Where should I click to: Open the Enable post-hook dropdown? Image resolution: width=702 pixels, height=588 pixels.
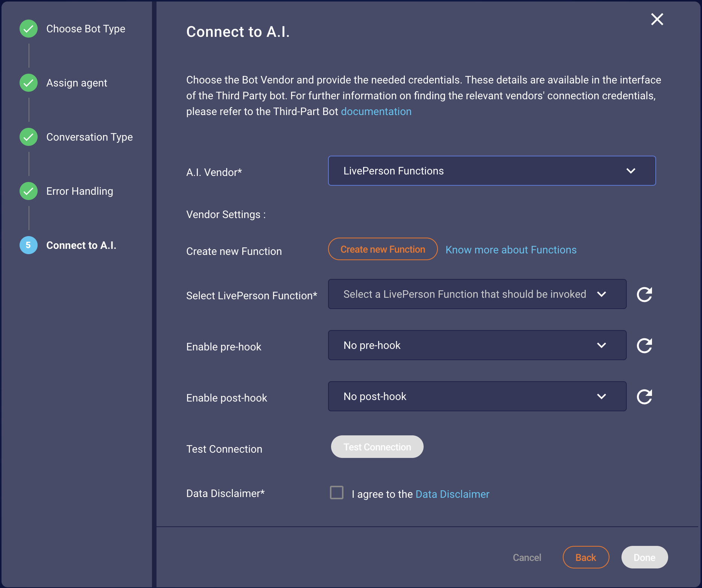coord(477,396)
